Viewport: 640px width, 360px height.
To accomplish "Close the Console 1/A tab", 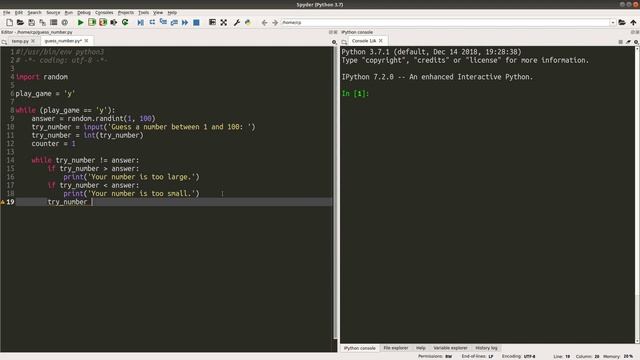I will [381, 41].
